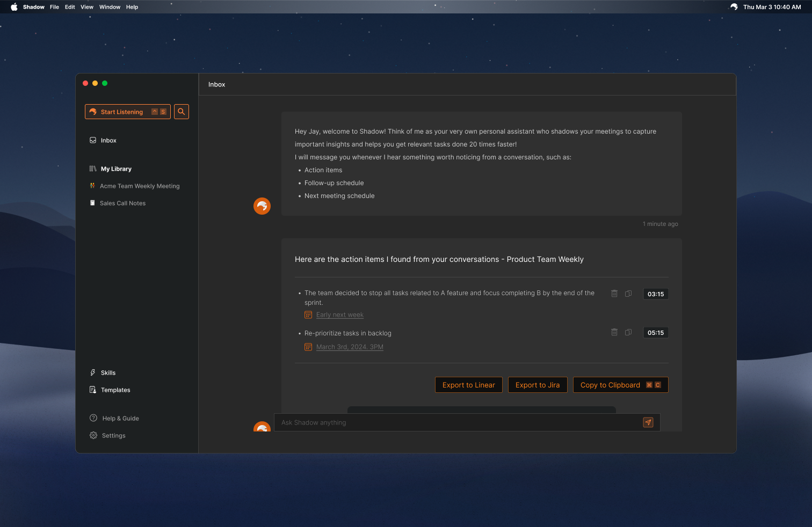Screen dimensions: 812x527
Task: Jump to the 03:15 timestamp
Action: tap(656, 294)
